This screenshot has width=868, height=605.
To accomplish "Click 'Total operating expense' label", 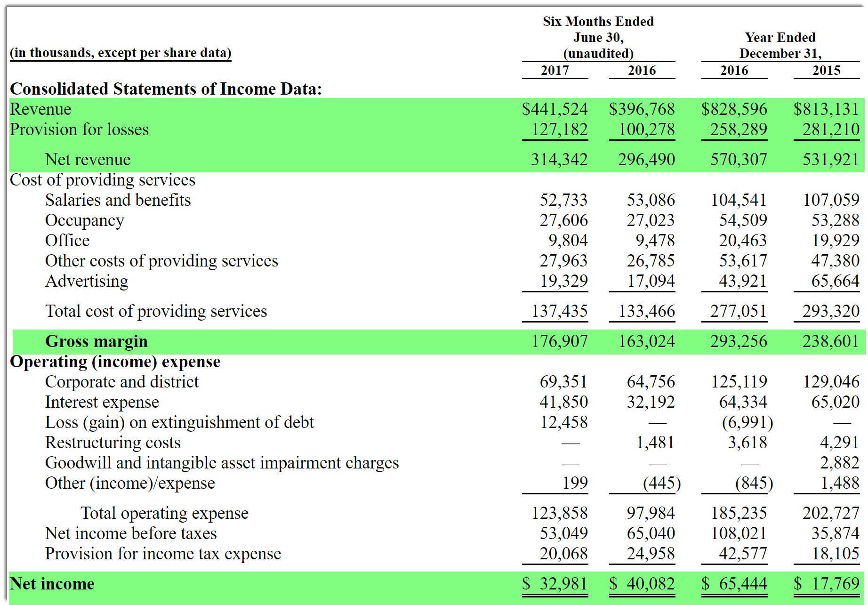I will 164,513.
